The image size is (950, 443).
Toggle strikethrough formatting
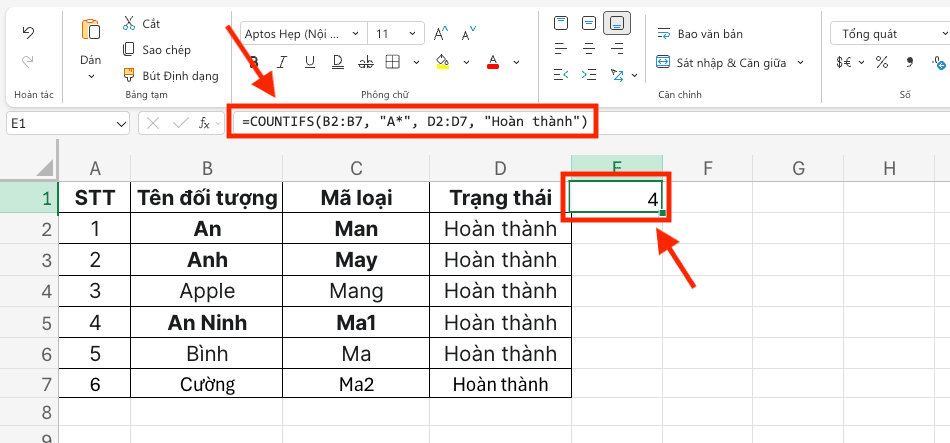366,62
